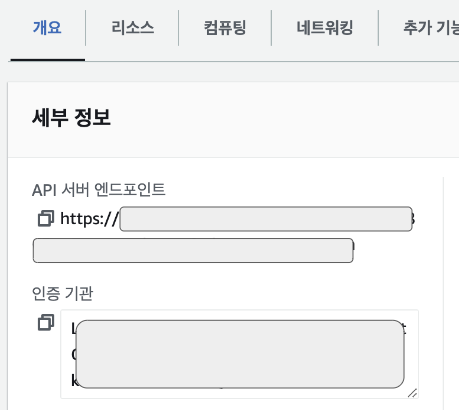Click first line of certificate text
This screenshot has width=459, height=410.
click(239, 329)
